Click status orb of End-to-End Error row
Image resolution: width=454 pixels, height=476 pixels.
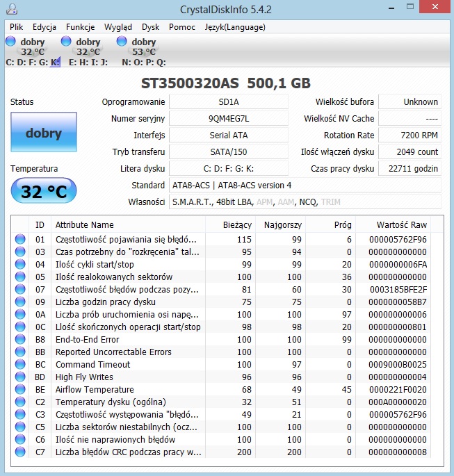(20, 339)
